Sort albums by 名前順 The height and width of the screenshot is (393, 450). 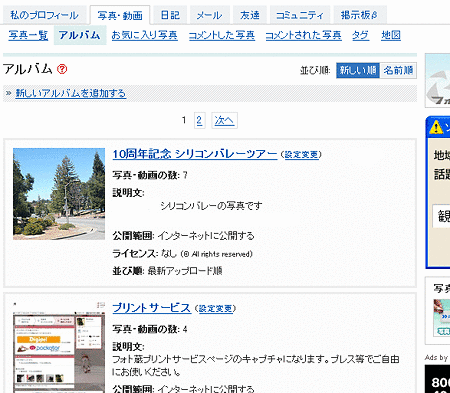[398, 70]
